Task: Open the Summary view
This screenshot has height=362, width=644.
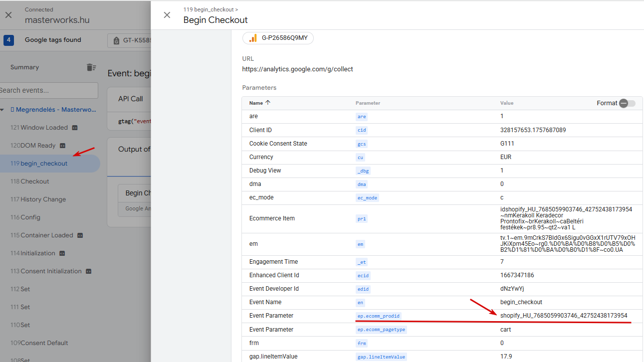Action: click(24, 67)
